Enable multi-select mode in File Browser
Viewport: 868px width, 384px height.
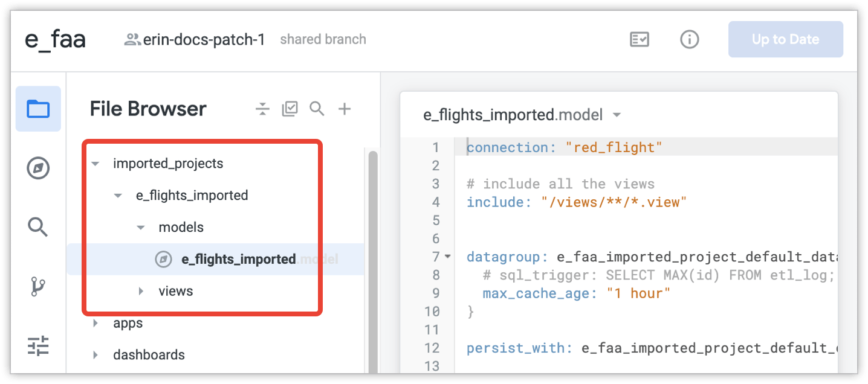point(290,109)
